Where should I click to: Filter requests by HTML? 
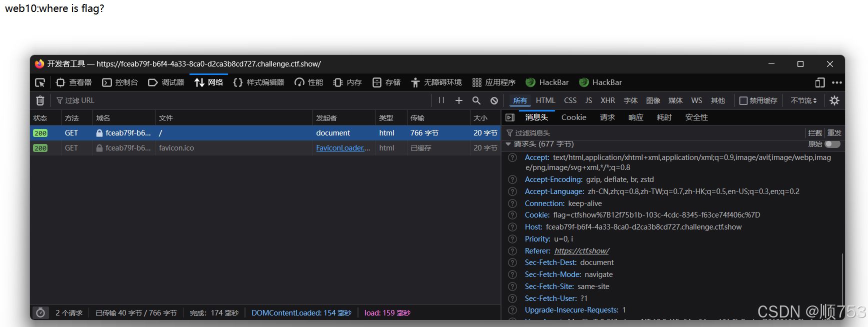coord(545,100)
